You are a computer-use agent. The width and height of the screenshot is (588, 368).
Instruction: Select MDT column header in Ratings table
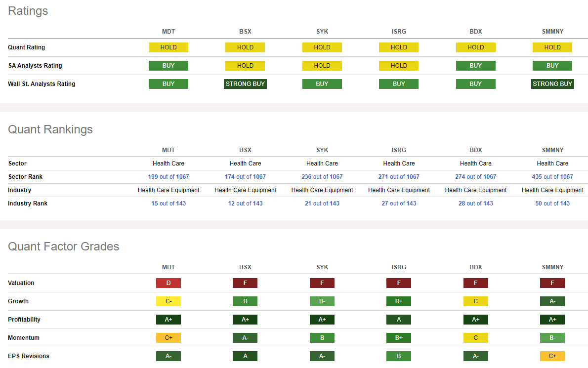[168, 32]
